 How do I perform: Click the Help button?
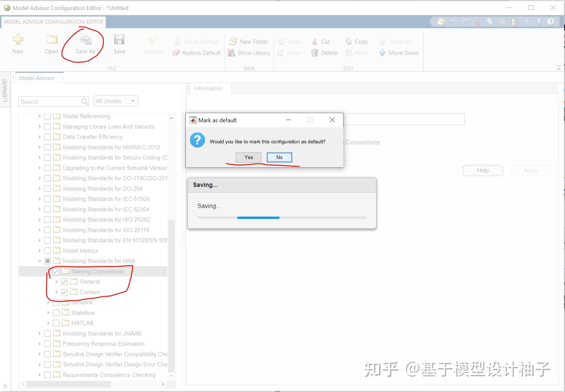[x=483, y=170]
